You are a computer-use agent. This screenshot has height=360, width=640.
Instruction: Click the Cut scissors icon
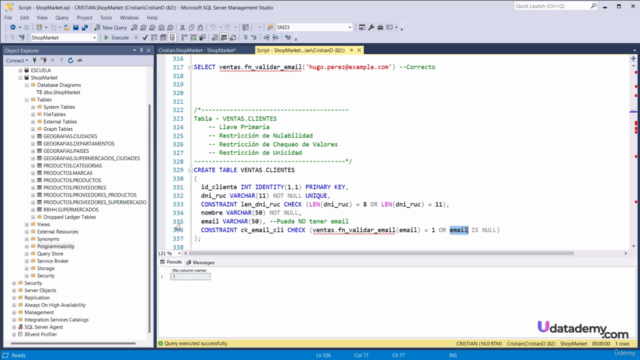[182, 27]
